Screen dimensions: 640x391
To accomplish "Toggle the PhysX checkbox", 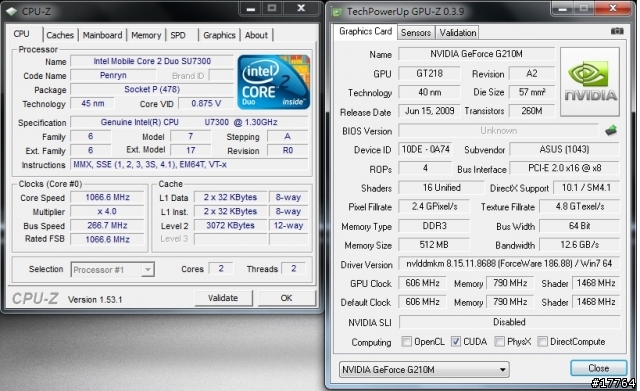I will pyautogui.click(x=499, y=341).
